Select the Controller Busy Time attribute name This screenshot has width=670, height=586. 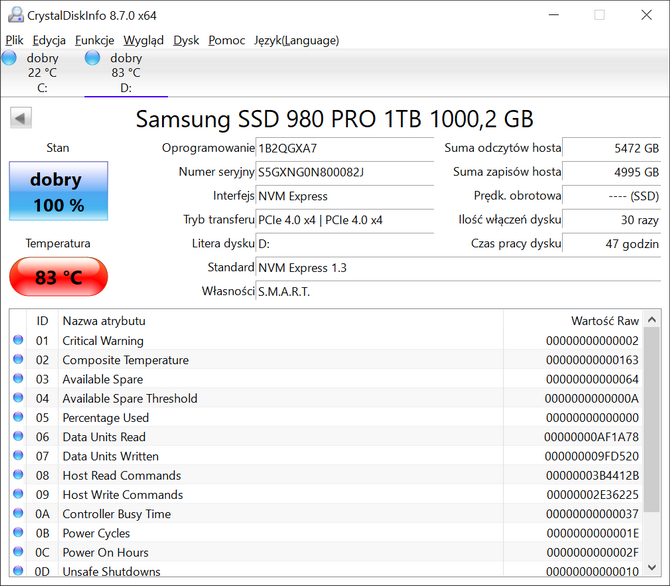click(117, 514)
